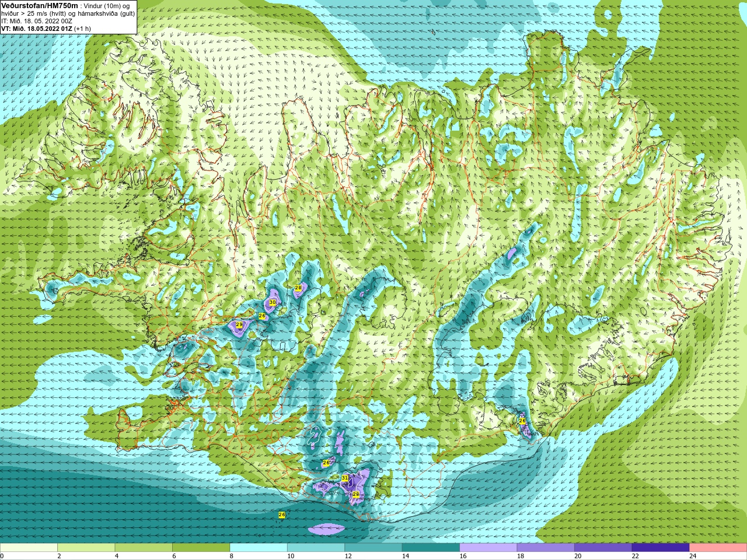Click the 26 gust label offshore south of Iceland
Image resolution: width=747 pixels, height=560 pixels.
click(282, 514)
